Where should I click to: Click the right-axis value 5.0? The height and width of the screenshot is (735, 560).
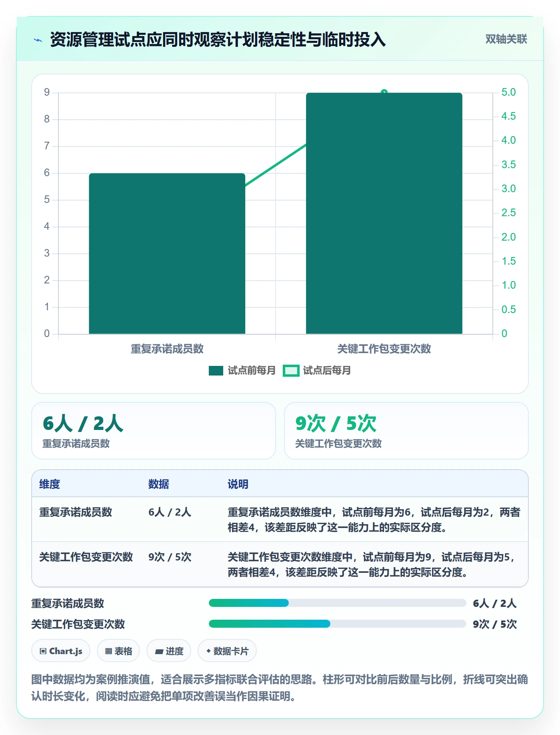[x=508, y=92]
